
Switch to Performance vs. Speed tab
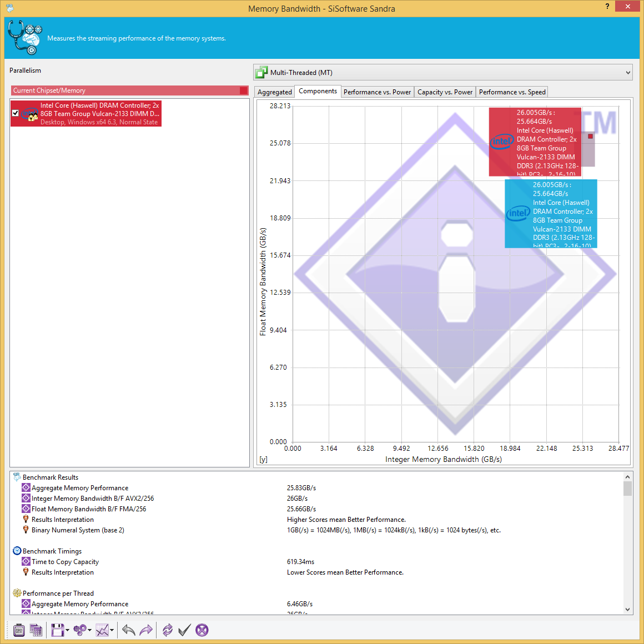[512, 92]
